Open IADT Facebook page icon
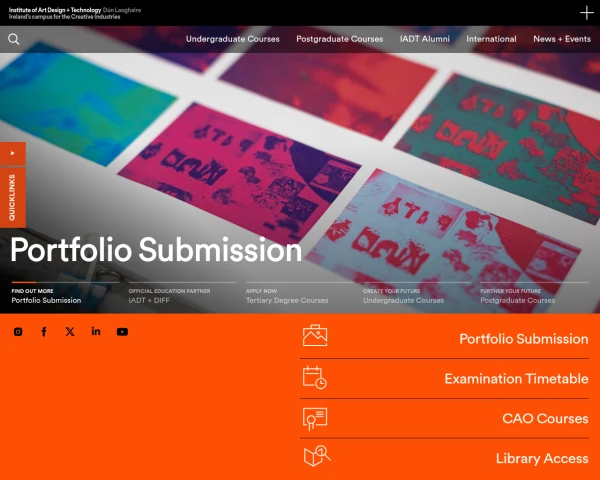This screenshot has width=600, height=480. pyautogui.click(x=44, y=332)
